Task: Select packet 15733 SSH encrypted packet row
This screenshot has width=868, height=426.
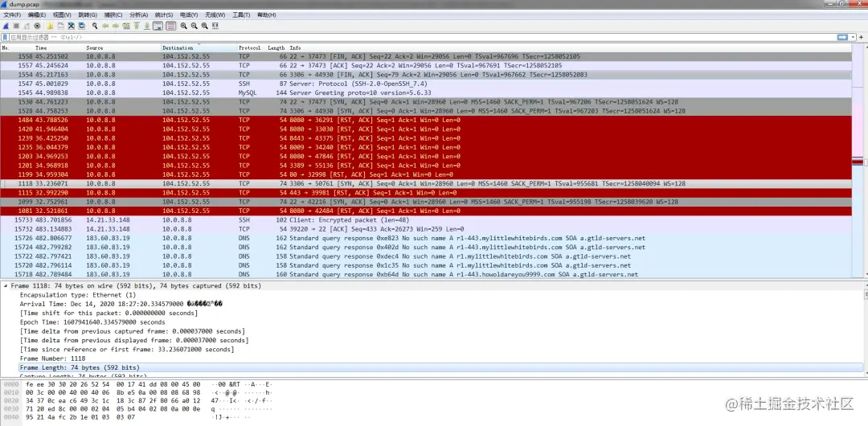Action: coord(426,220)
